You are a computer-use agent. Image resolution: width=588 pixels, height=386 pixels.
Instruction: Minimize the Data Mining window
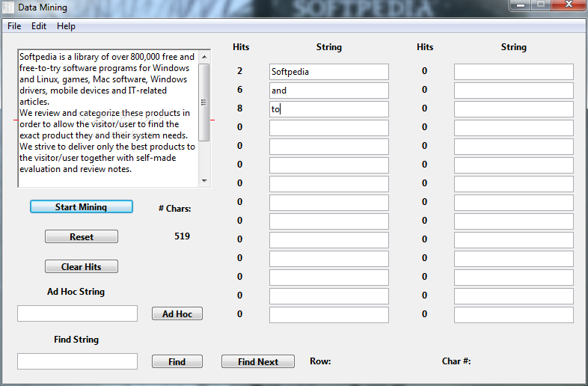(520, 5)
